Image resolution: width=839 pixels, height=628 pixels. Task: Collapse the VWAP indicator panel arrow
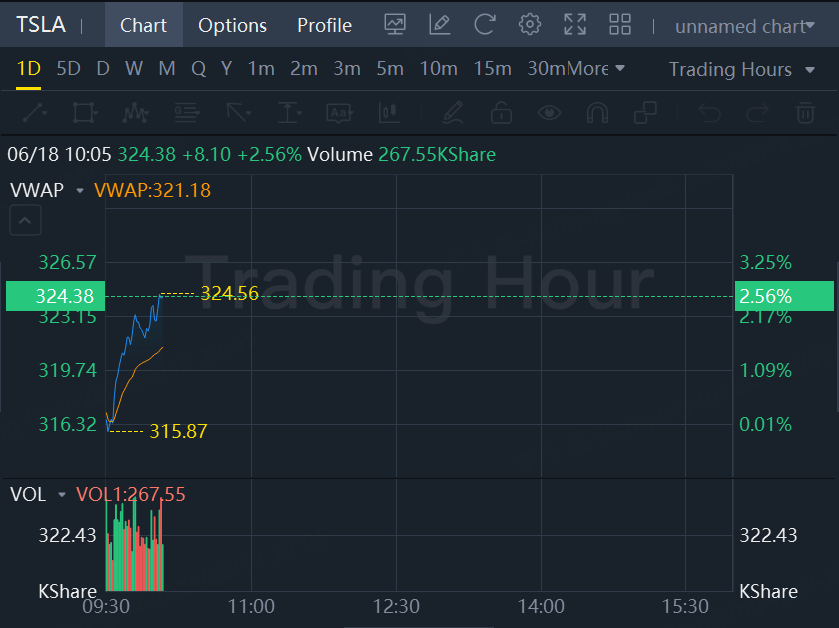point(25,220)
